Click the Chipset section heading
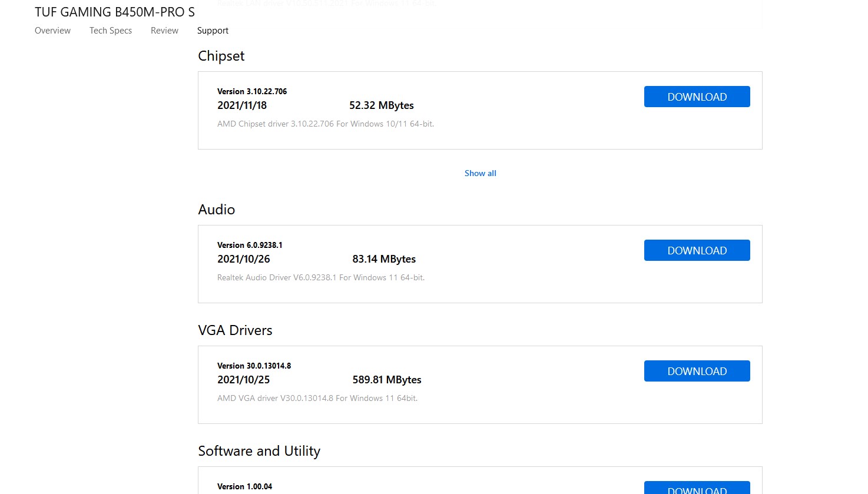 click(221, 56)
